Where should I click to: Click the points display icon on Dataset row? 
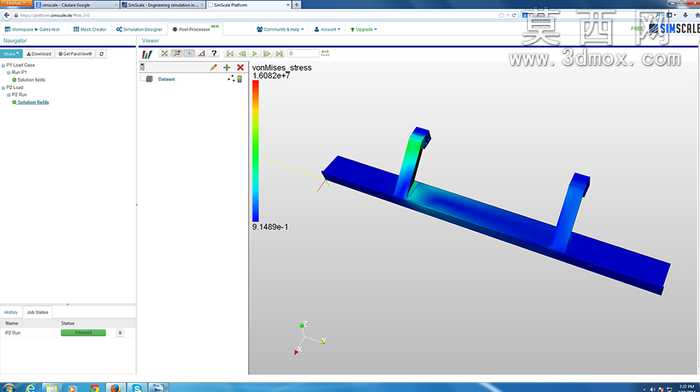click(x=231, y=79)
